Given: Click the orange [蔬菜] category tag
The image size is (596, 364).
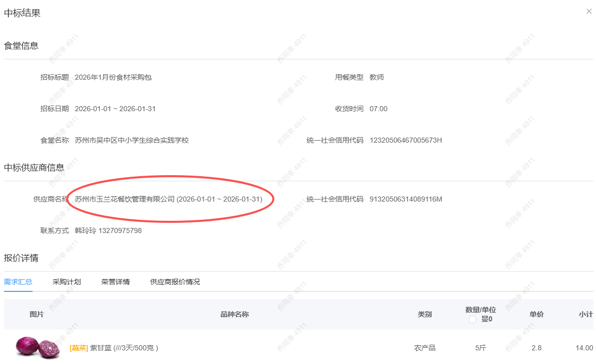Looking at the screenshot, I should pos(79,348).
